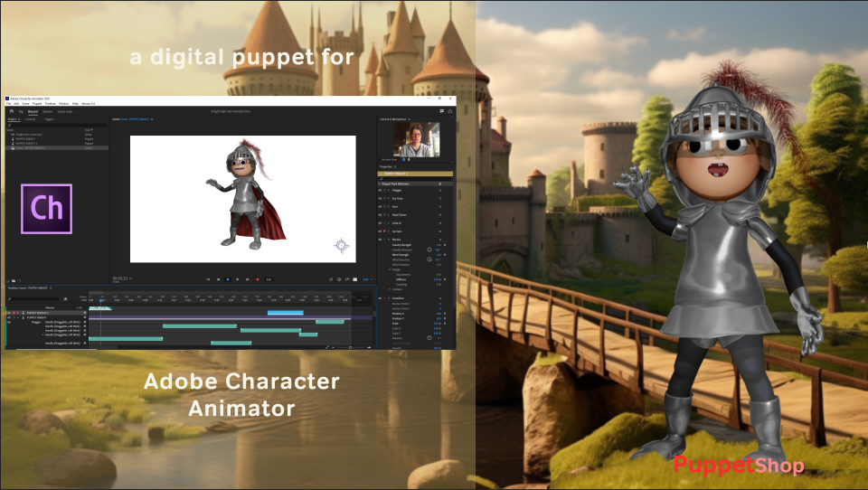868x490 pixels.
Task: Click webcam preview thumbnail
Action: [x=417, y=139]
